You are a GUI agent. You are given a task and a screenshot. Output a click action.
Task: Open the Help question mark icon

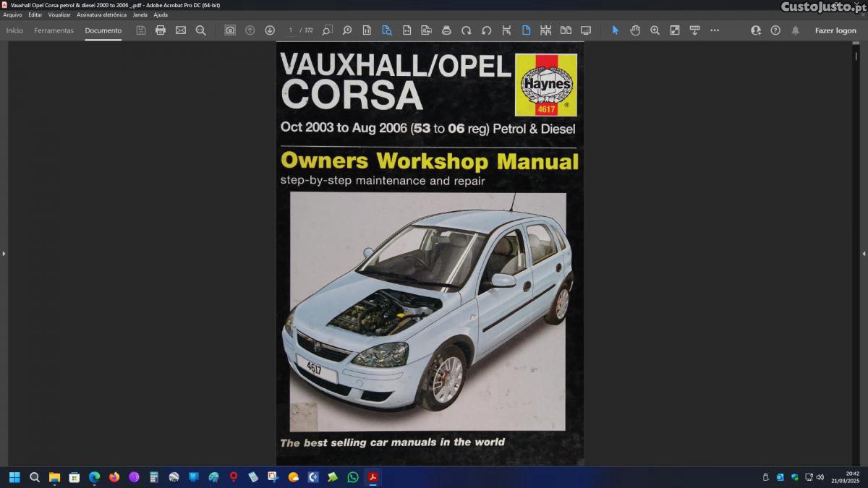[x=775, y=30]
